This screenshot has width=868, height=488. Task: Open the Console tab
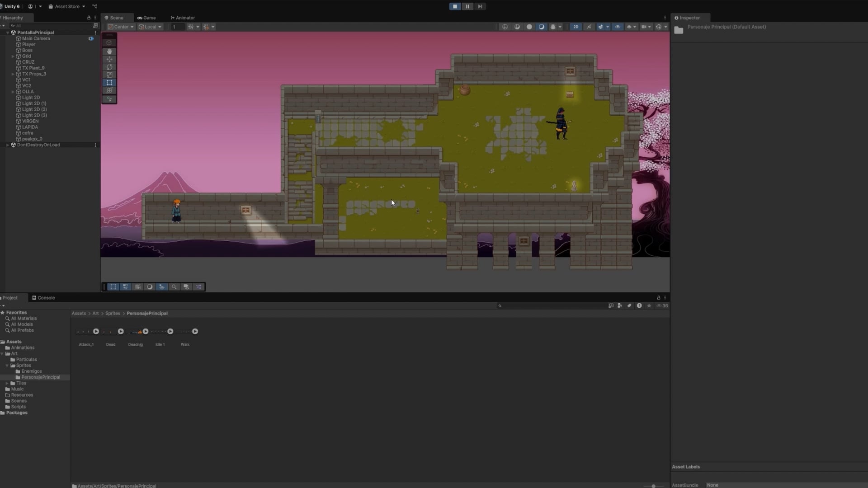click(x=43, y=298)
